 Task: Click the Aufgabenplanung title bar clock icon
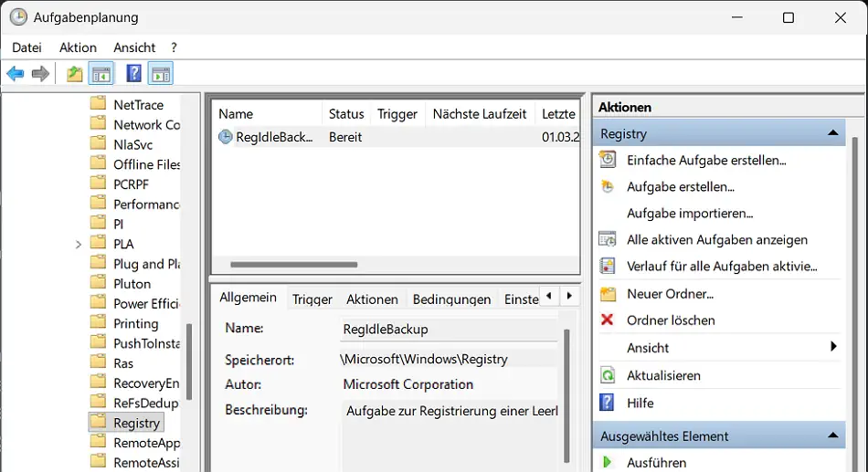coord(18,16)
